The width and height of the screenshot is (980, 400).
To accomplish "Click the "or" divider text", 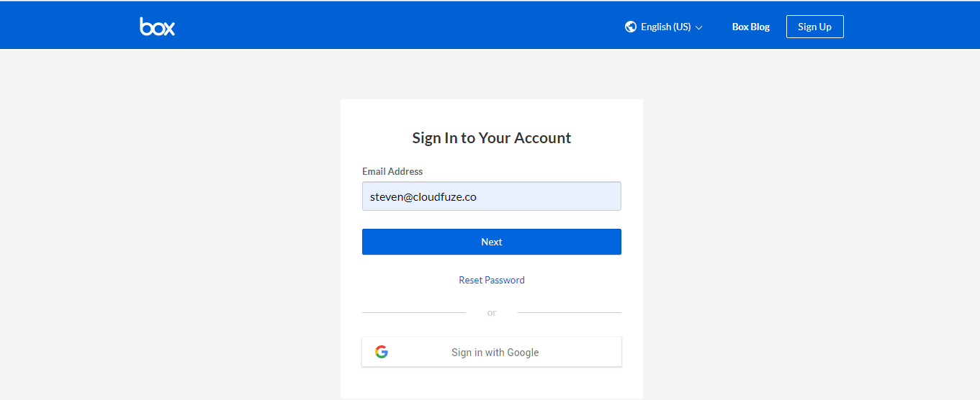I will tap(492, 312).
